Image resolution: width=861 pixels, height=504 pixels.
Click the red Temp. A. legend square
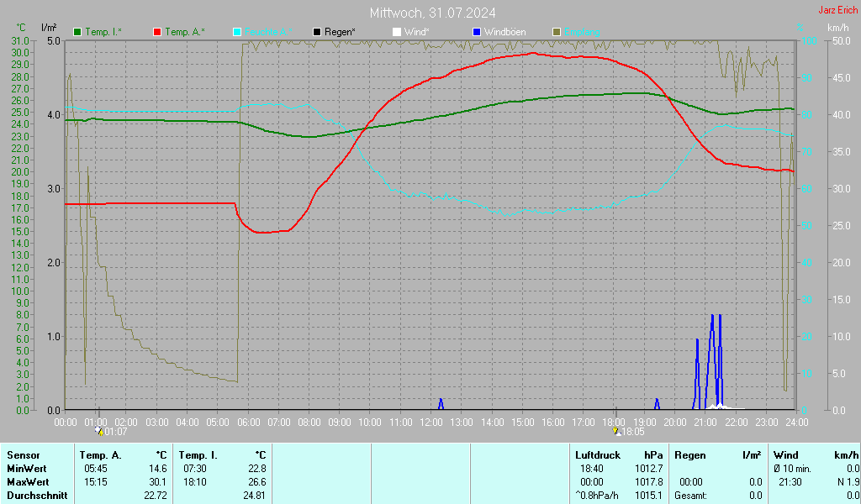(157, 32)
